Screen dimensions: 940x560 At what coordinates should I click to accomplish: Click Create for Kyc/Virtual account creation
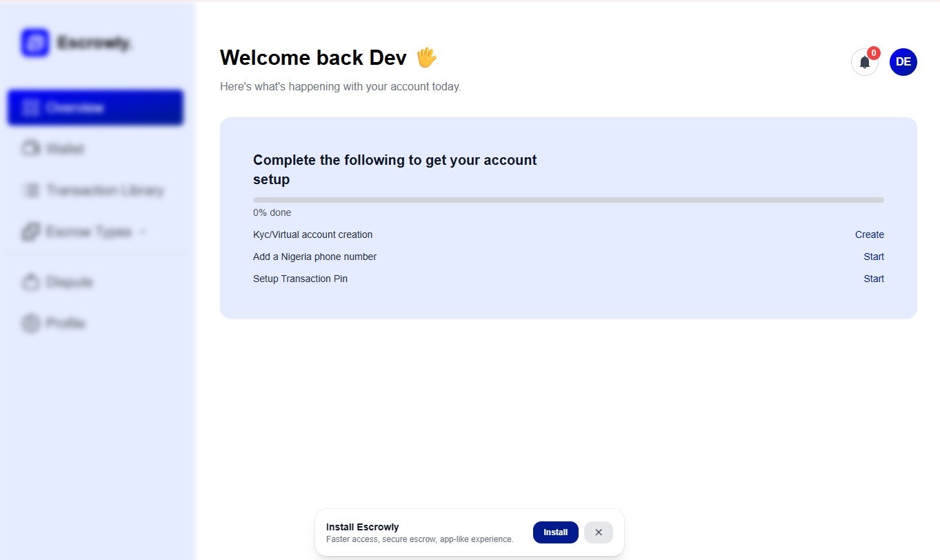point(869,234)
